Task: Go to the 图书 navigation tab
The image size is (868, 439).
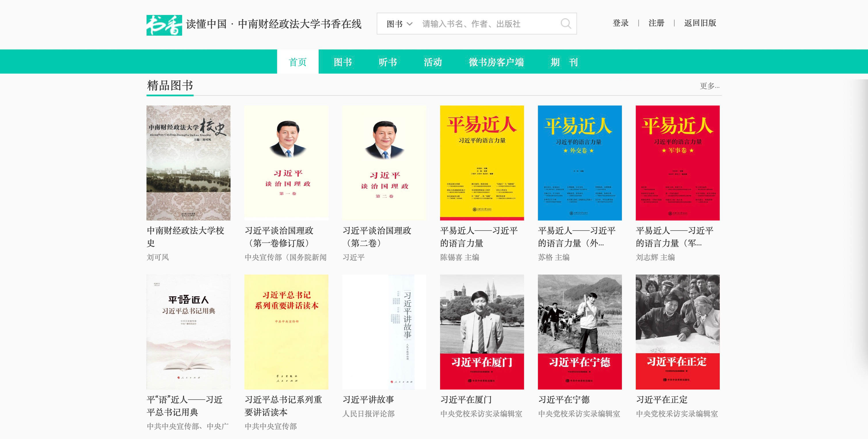Action: click(x=343, y=62)
